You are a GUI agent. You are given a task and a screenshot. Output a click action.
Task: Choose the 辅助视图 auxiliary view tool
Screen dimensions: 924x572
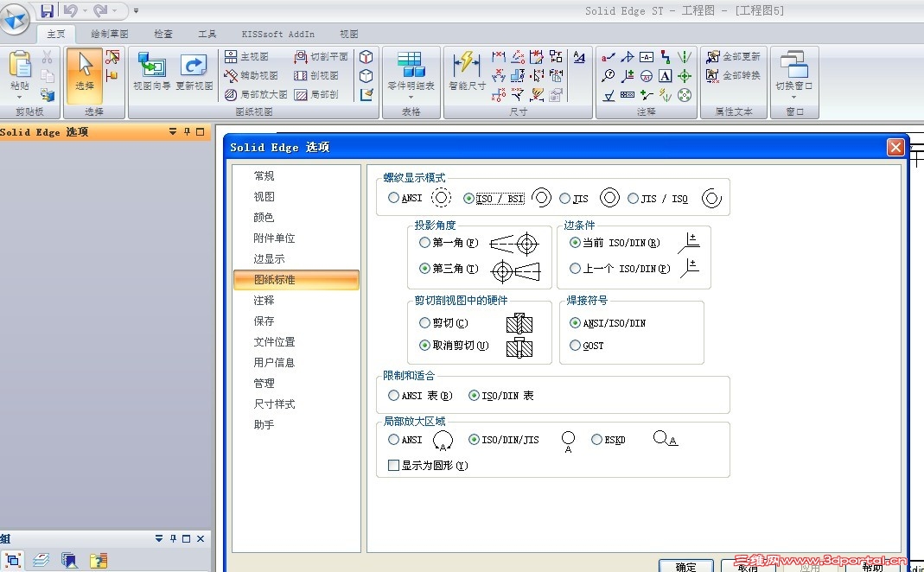point(251,75)
